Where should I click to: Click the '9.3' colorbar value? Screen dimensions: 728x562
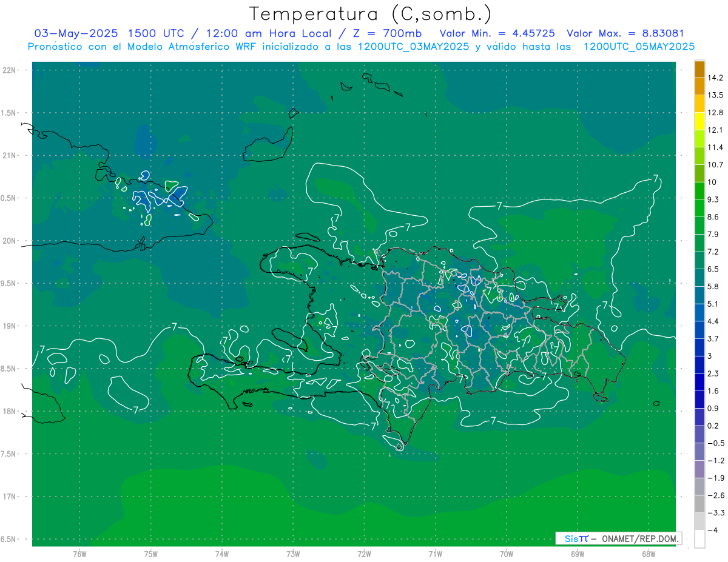tap(713, 199)
